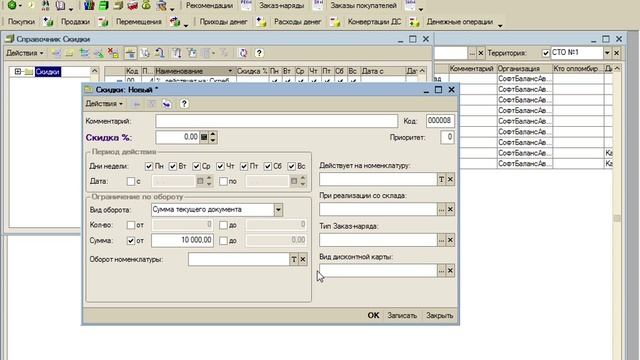Open the Заказ-наряды toolbar item
Viewport: 640px width, 360px height.
(281, 6)
